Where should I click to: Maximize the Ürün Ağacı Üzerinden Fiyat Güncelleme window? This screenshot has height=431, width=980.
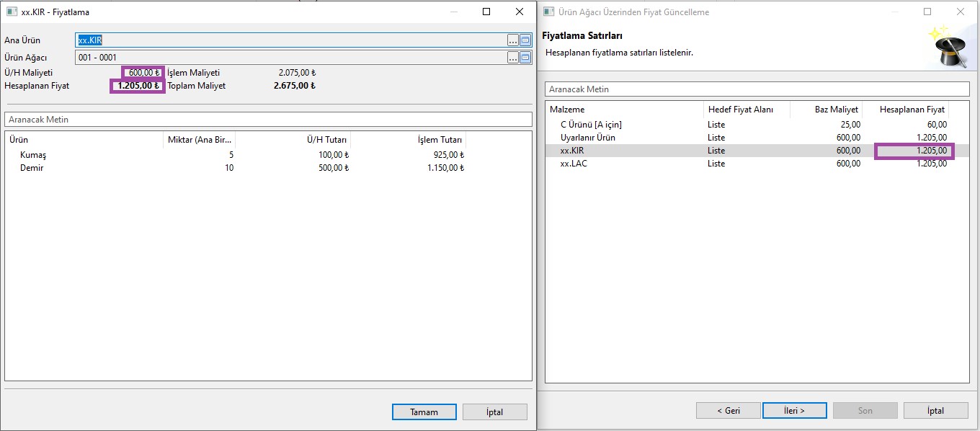927,12
